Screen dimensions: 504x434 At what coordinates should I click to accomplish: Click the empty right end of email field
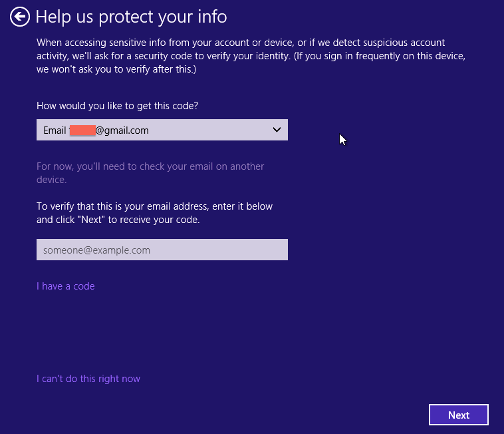coord(266,250)
